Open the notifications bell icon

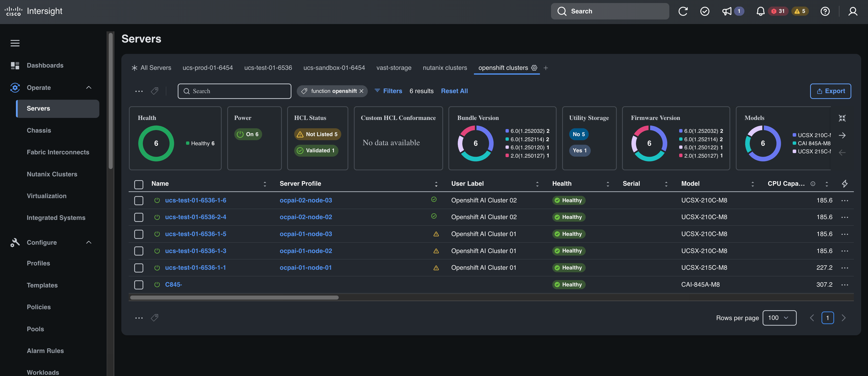pos(761,11)
